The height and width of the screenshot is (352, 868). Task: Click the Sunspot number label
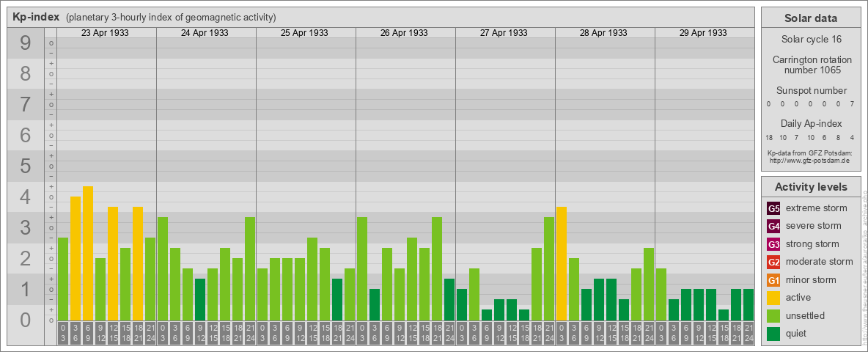(811, 91)
